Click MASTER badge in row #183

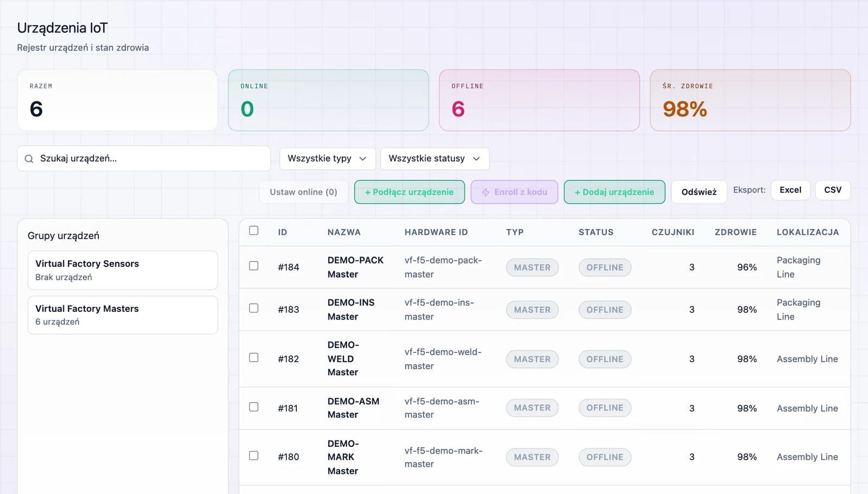(x=532, y=310)
